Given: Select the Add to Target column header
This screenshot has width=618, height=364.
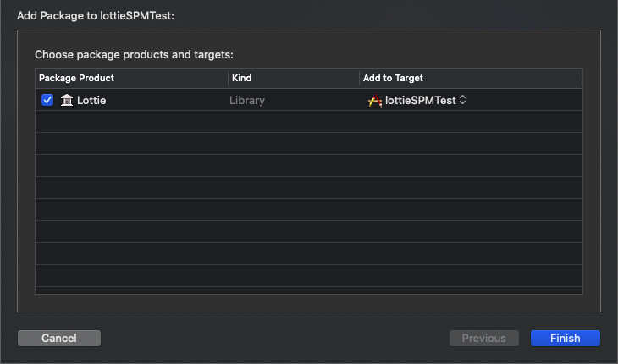Looking at the screenshot, I should pos(471,78).
